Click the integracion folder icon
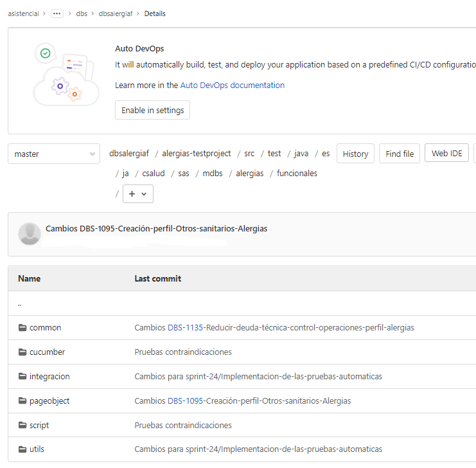476x468 pixels. [x=22, y=376]
